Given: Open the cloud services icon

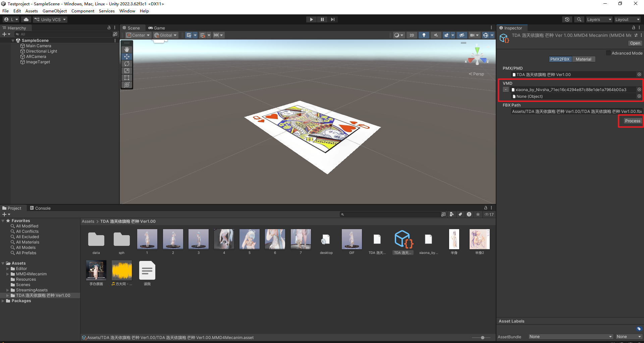Looking at the screenshot, I should click(x=26, y=19).
